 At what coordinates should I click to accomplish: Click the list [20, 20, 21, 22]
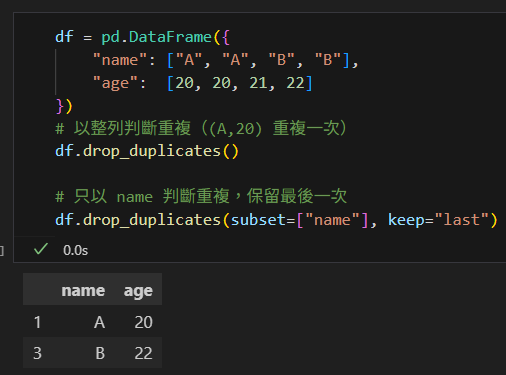click(239, 83)
